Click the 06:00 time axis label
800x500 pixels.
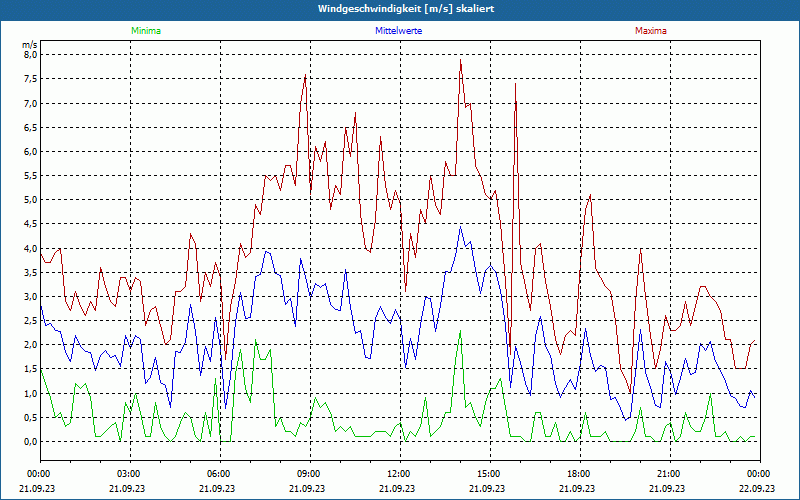click(217, 474)
